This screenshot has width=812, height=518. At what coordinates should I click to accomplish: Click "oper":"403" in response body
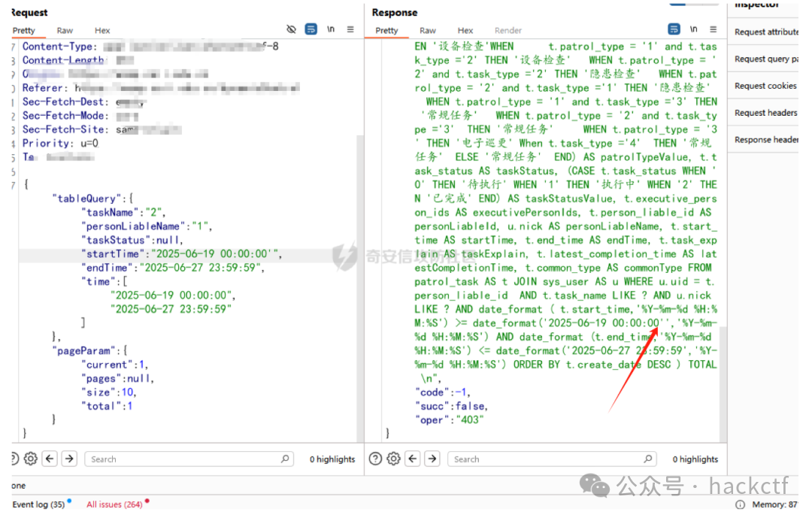449,420
